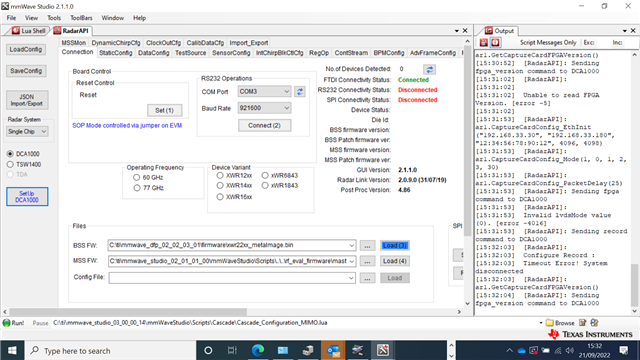
Task: Select the XWR16xx device variant
Action: click(220, 197)
